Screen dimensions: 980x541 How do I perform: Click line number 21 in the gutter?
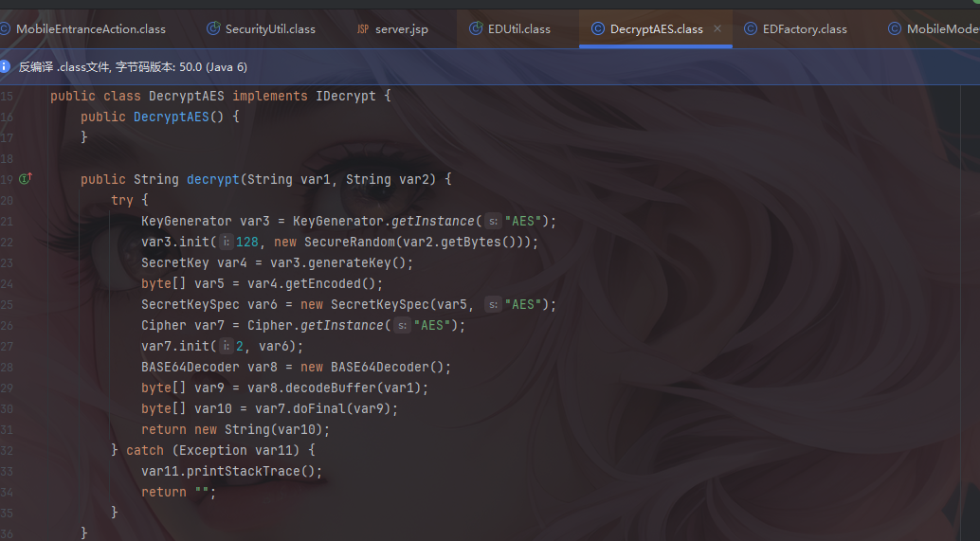(x=7, y=221)
